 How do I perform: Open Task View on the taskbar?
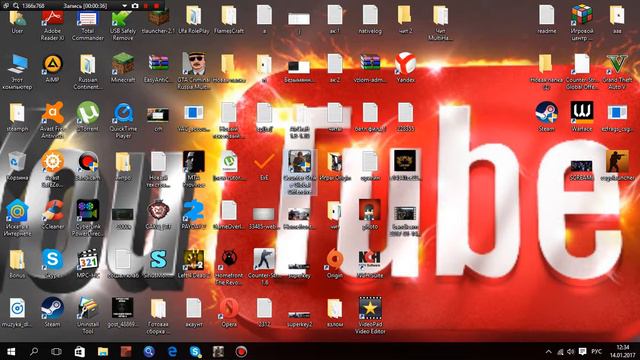56,351
